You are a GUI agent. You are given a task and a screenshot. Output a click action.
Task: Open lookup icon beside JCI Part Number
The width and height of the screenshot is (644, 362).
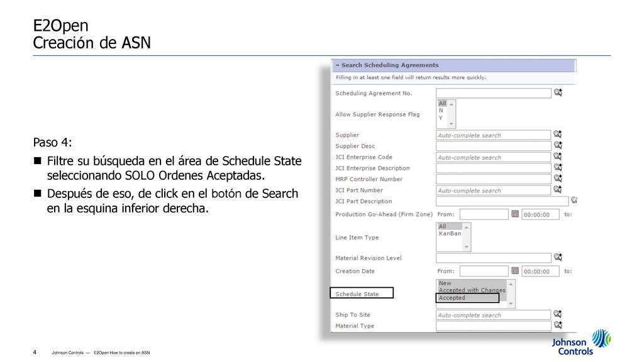tap(557, 189)
